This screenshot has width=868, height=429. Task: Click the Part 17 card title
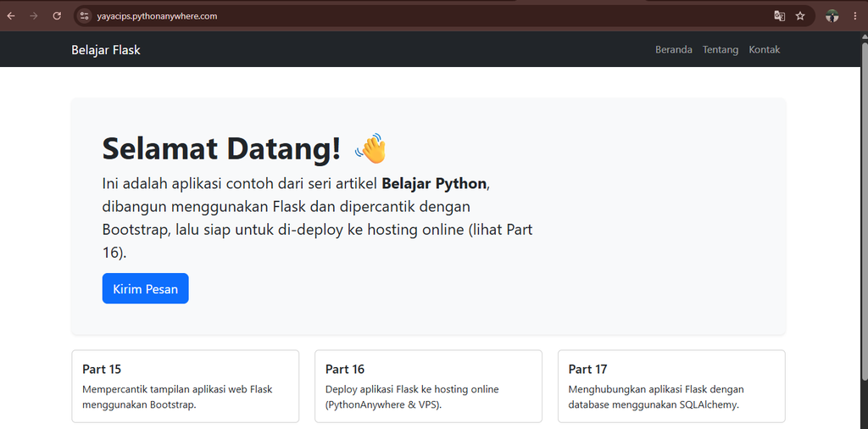coord(588,369)
